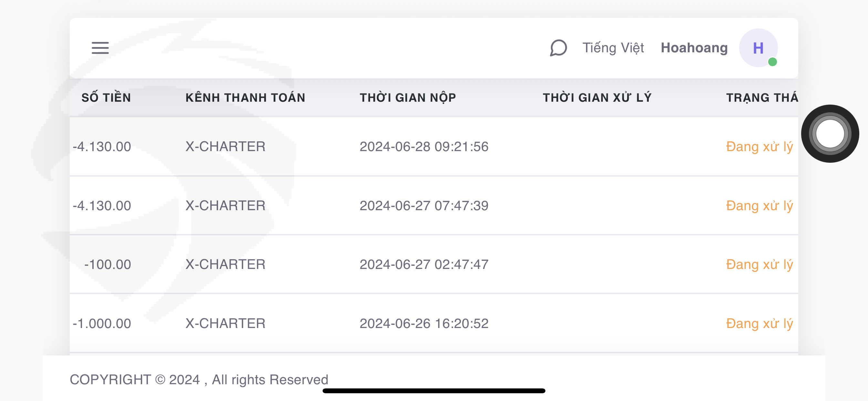Open the chat bubble icon

point(558,48)
